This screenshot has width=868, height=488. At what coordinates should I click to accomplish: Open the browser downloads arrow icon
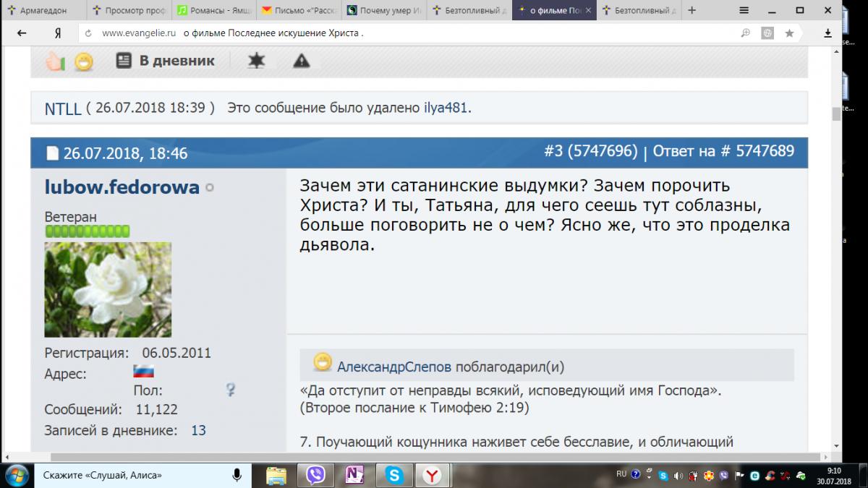pos(828,33)
